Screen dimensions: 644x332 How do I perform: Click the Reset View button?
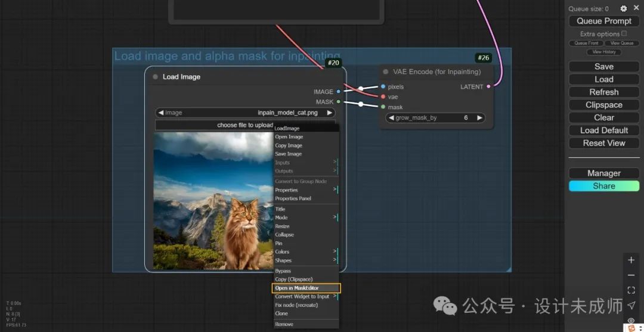click(603, 143)
